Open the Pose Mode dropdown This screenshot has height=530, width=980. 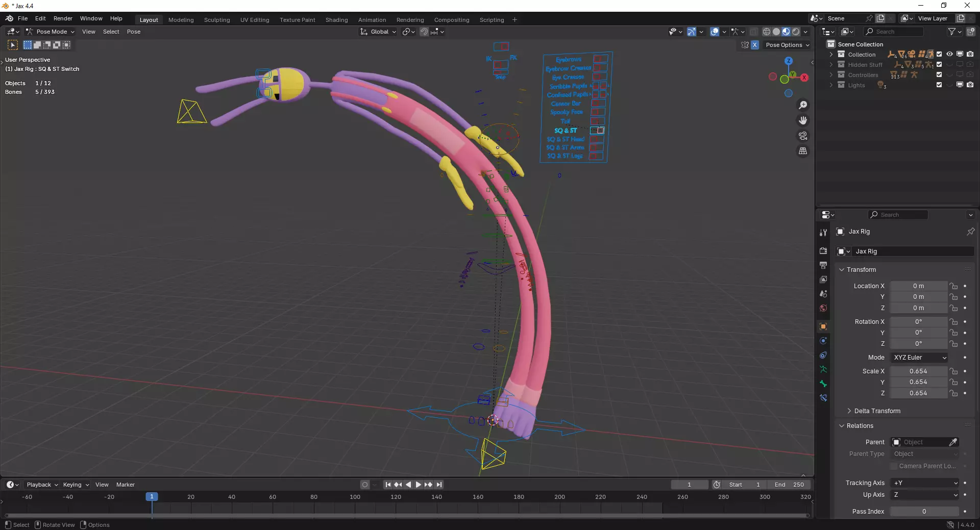tap(51, 32)
